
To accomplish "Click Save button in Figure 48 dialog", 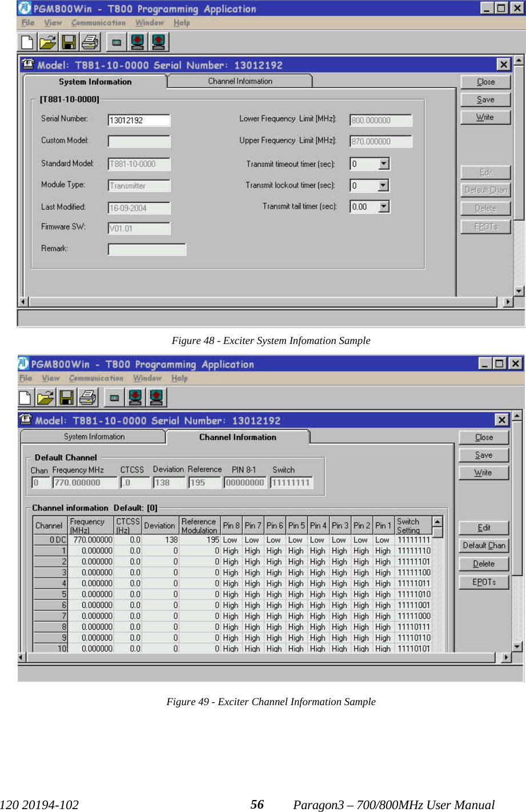I will (485, 99).
